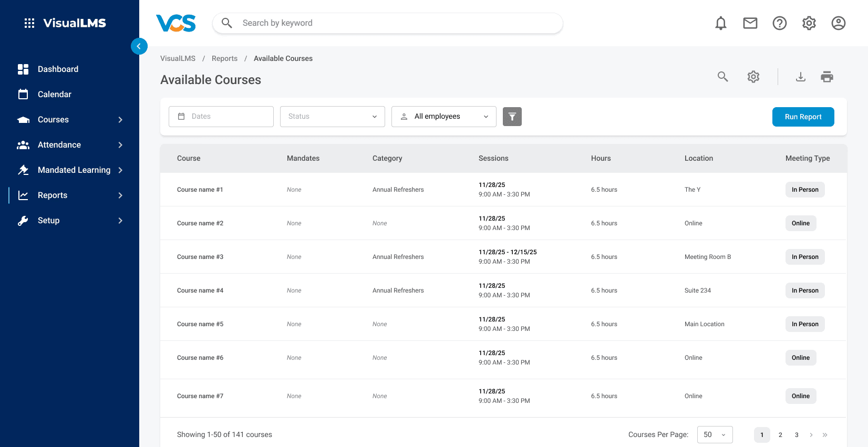Click the Mandates column header
Image resolution: width=868 pixels, height=447 pixels.
(303, 158)
